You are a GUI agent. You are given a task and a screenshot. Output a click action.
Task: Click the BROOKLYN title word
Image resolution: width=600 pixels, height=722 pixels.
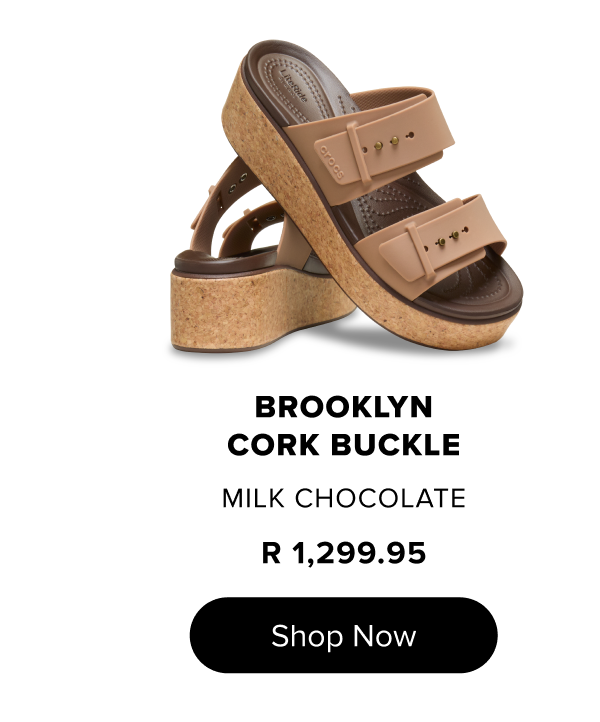coord(344,407)
